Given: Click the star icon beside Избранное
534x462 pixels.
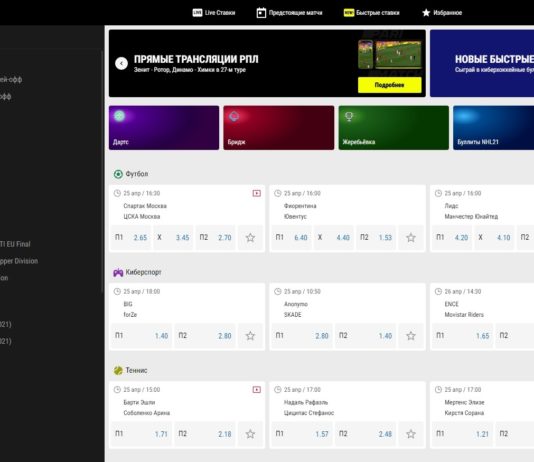Looking at the screenshot, I should click(x=426, y=13).
